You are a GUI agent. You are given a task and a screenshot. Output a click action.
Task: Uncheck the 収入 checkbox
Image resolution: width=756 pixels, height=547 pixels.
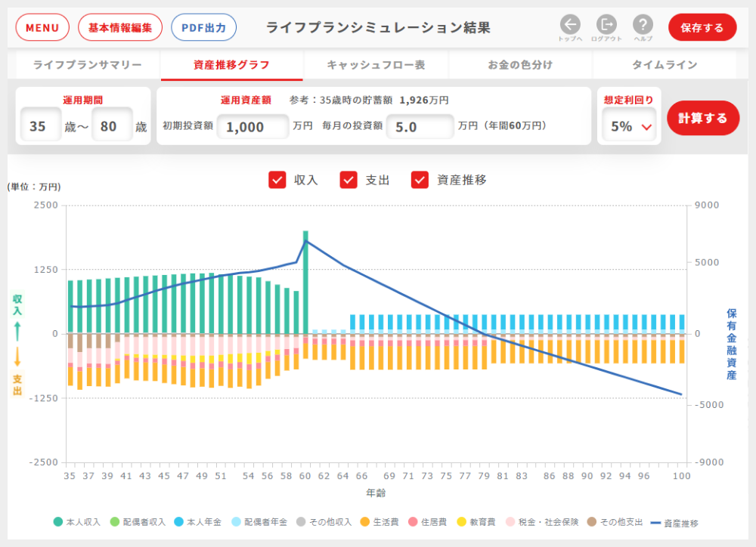point(277,180)
